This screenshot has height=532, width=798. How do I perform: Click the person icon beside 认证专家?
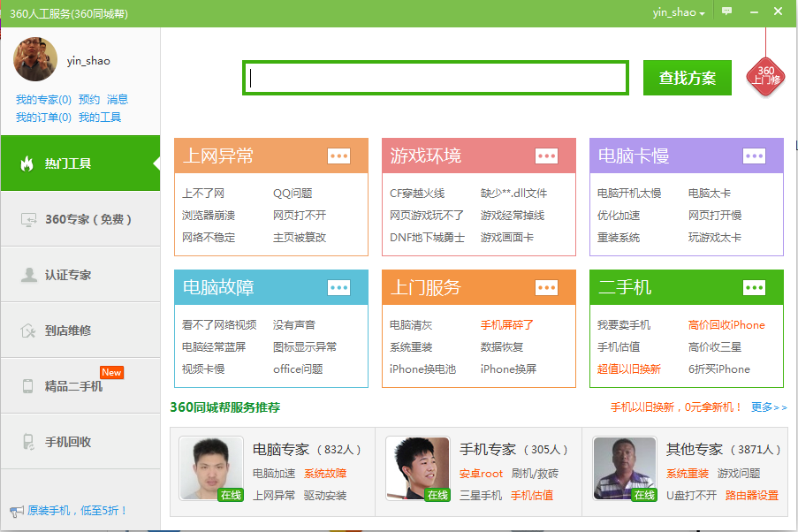point(29,275)
